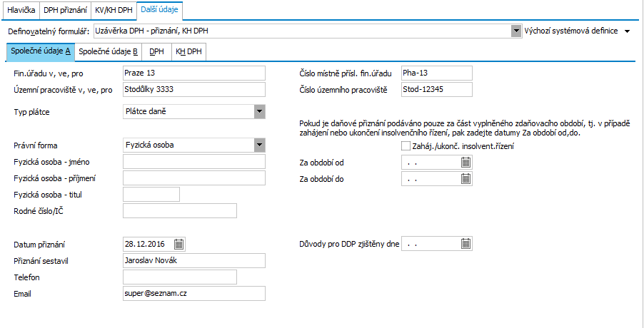Open calendar for Důvody pro DDP date
This screenshot has width=644, height=328.
[466, 244]
